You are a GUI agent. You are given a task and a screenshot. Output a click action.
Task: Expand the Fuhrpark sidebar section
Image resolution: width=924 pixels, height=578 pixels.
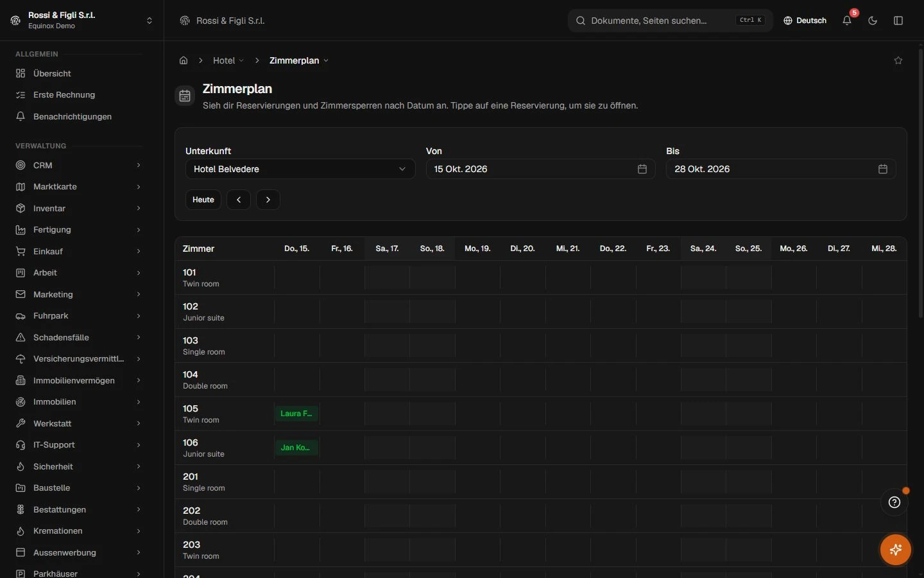click(78, 316)
